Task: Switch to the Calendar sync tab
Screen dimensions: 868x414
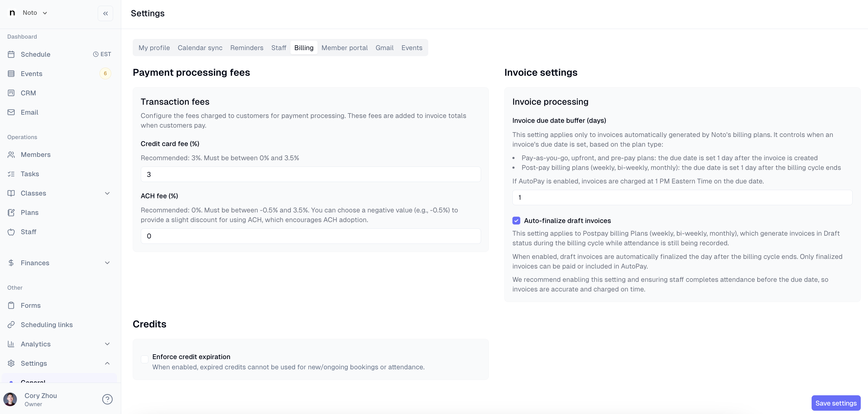Action: (x=200, y=48)
